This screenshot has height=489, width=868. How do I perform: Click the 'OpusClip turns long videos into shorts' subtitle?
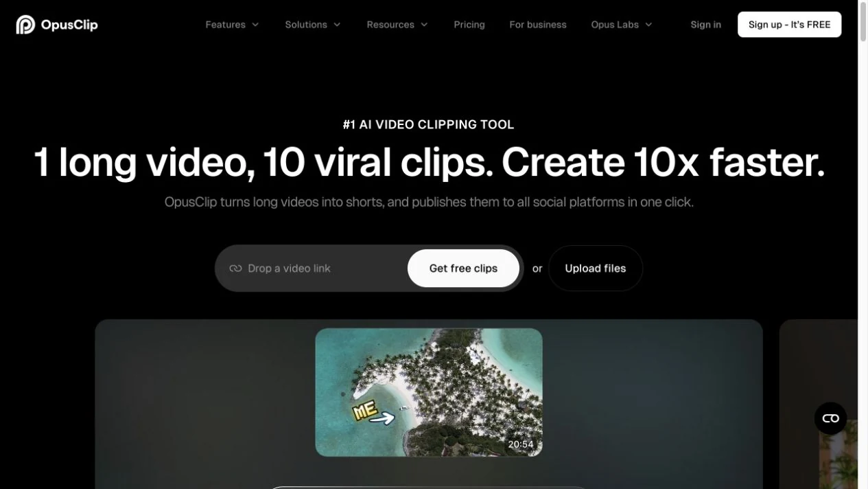[x=429, y=202]
